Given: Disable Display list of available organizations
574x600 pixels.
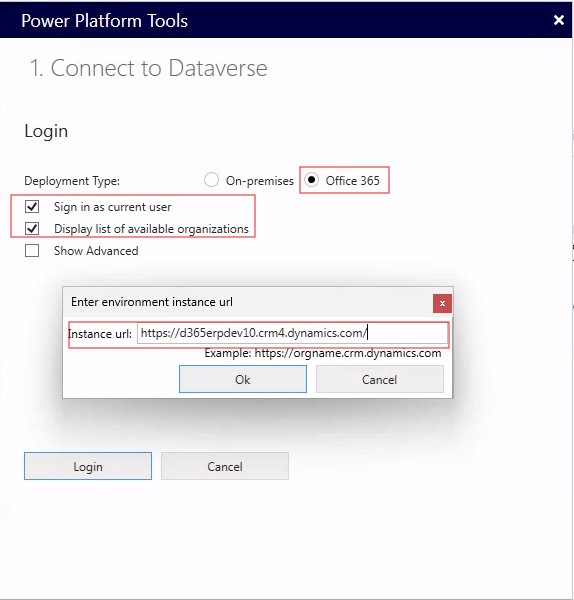Looking at the screenshot, I should click(x=32, y=228).
